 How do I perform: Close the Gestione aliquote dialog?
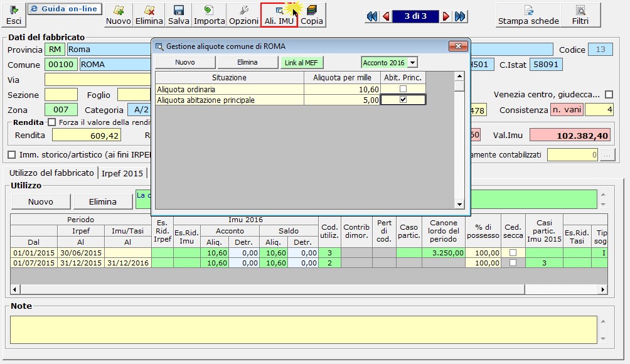(x=458, y=46)
